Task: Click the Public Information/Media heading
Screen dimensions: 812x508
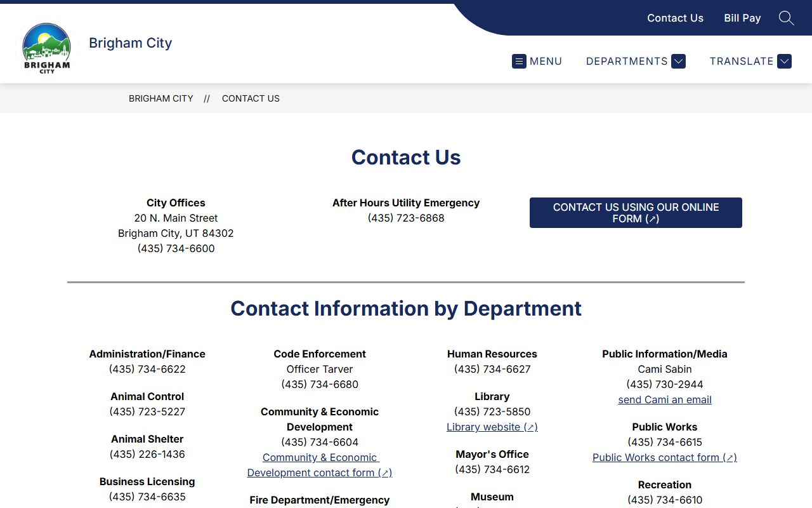Action: point(665,354)
